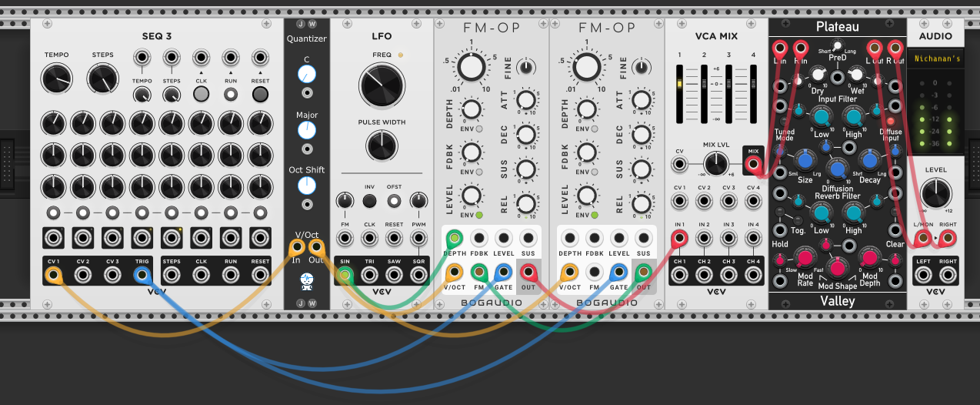Click the Plateau R in jack

[x=801, y=49]
